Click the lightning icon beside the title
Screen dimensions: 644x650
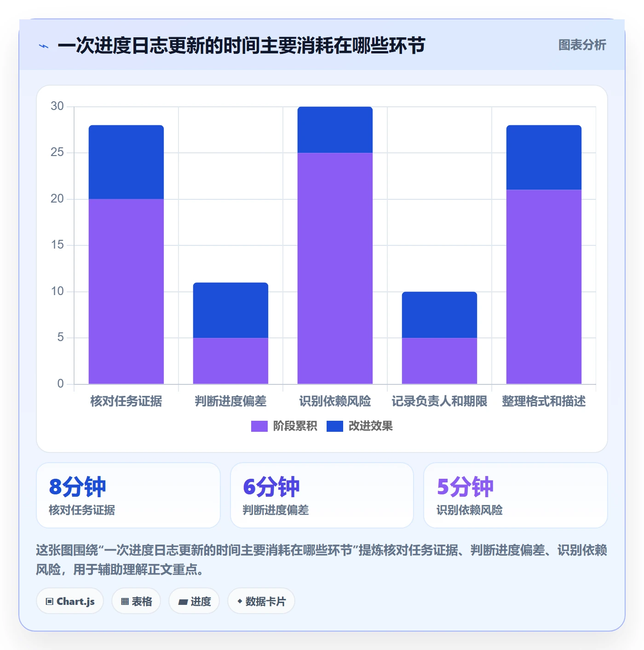coord(44,46)
